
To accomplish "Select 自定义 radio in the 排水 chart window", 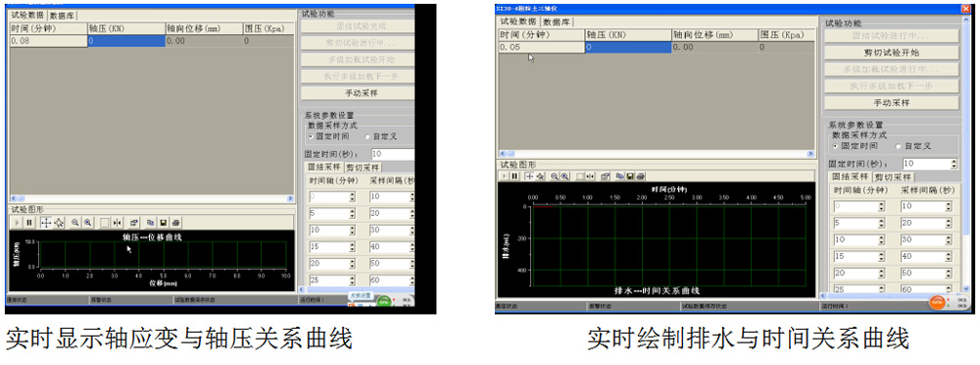I will point(912,146).
